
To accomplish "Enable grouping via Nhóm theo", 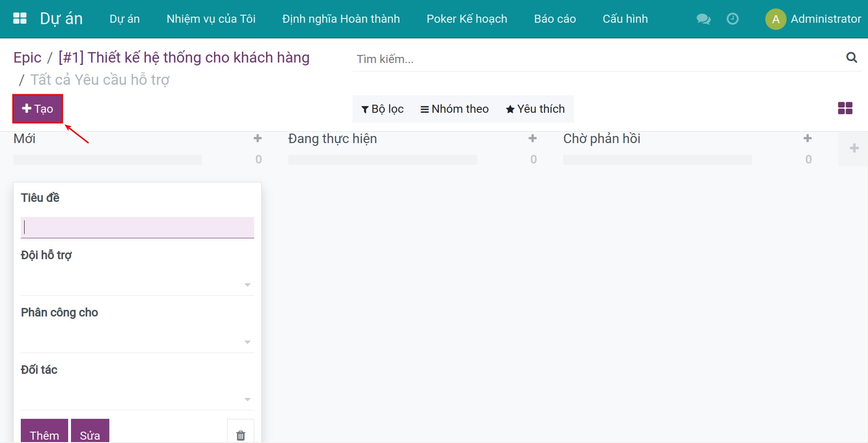I will point(454,108).
